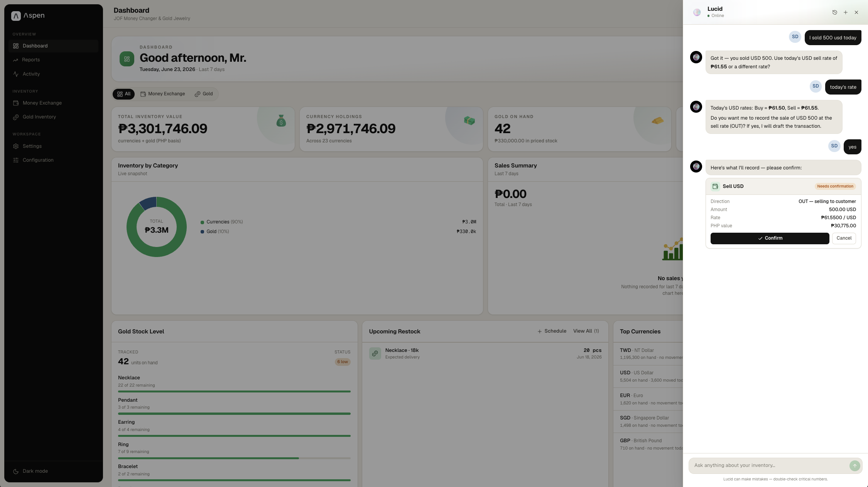Image resolution: width=868 pixels, height=487 pixels.
Task: Click the ₱30,775.00 PHP value
Action: click(x=843, y=226)
